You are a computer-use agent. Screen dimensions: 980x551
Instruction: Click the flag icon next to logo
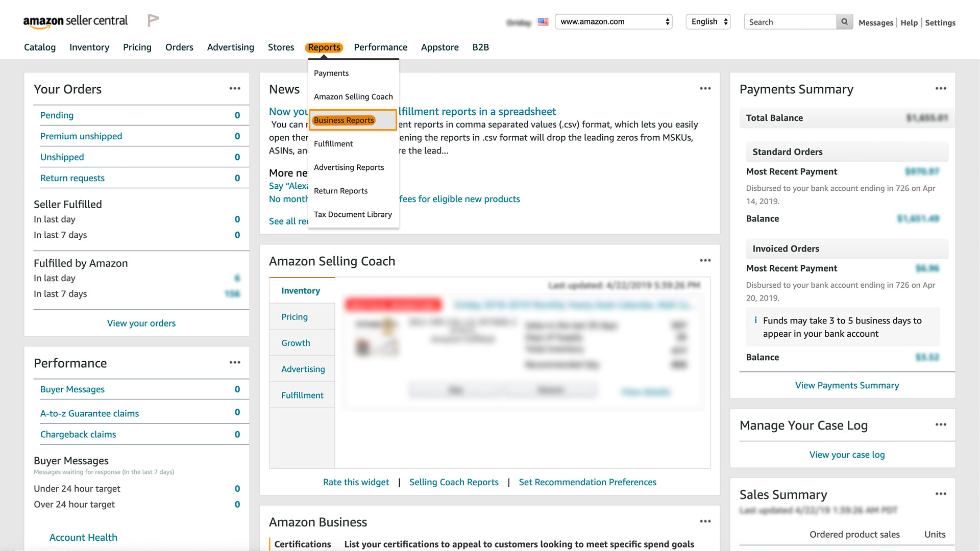pyautogui.click(x=153, y=20)
